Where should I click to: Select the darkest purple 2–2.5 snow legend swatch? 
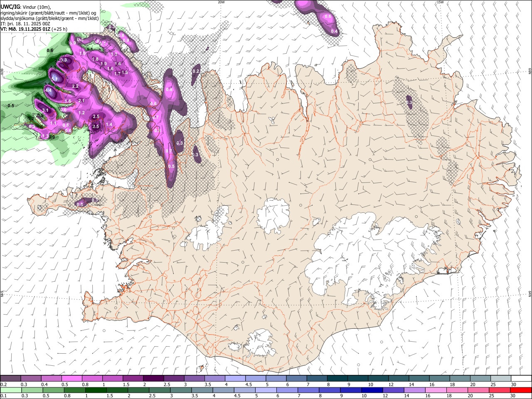(153, 379)
